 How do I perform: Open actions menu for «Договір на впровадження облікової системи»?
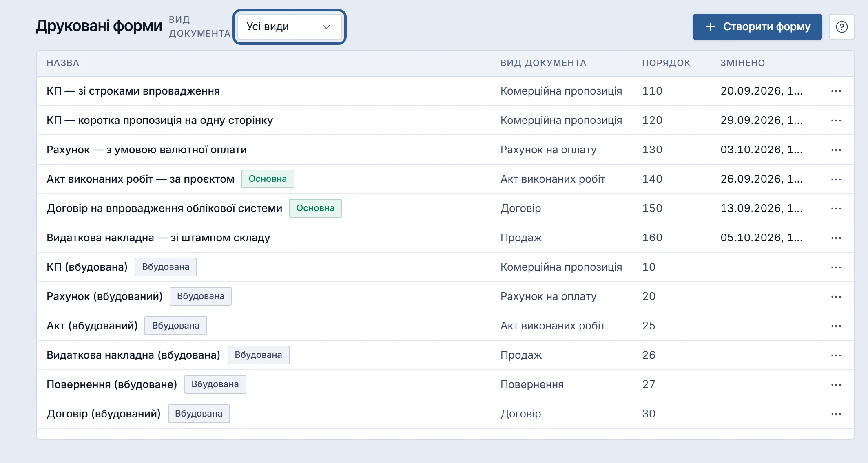click(836, 209)
